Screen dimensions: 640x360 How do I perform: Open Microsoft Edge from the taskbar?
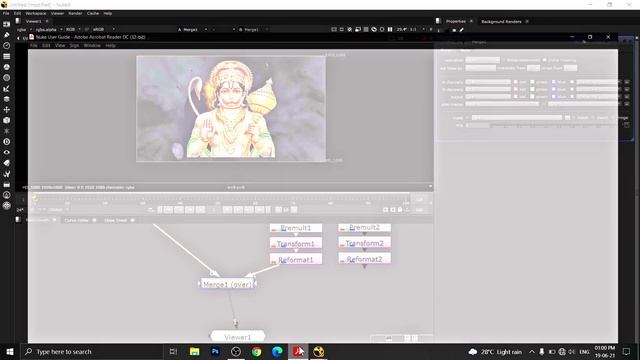(x=277, y=351)
